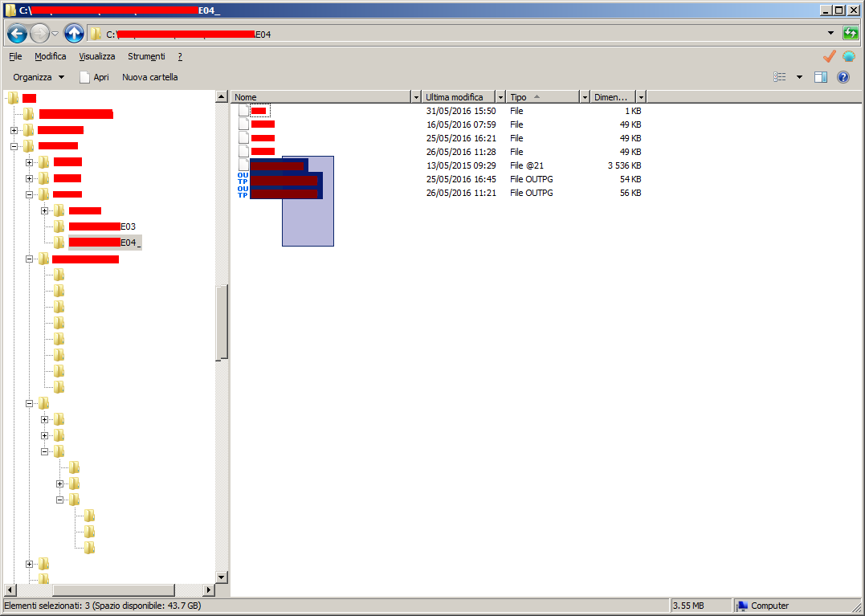Collapse the parent folder containing E03 in tree
Image resolution: width=865 pixels, height=616 pixels.
[x=30, y=194]
